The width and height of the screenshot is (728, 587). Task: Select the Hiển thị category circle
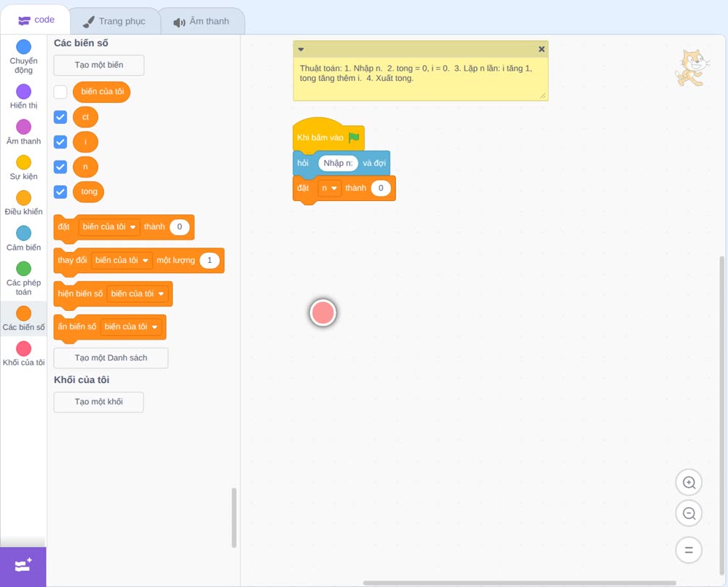tap(24, 92)
